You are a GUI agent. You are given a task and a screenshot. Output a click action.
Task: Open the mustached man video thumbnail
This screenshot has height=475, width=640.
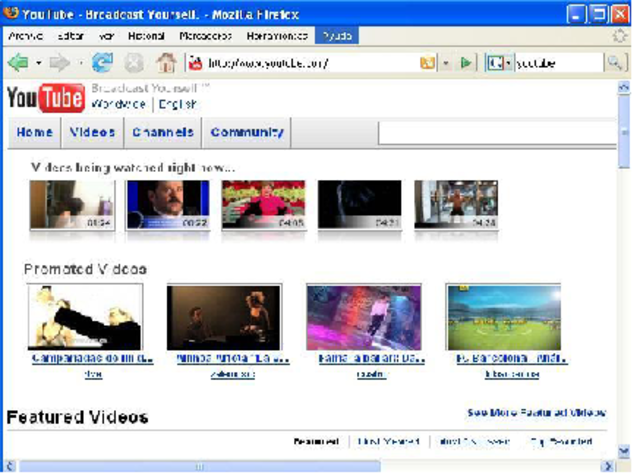(x=168, y=205)
